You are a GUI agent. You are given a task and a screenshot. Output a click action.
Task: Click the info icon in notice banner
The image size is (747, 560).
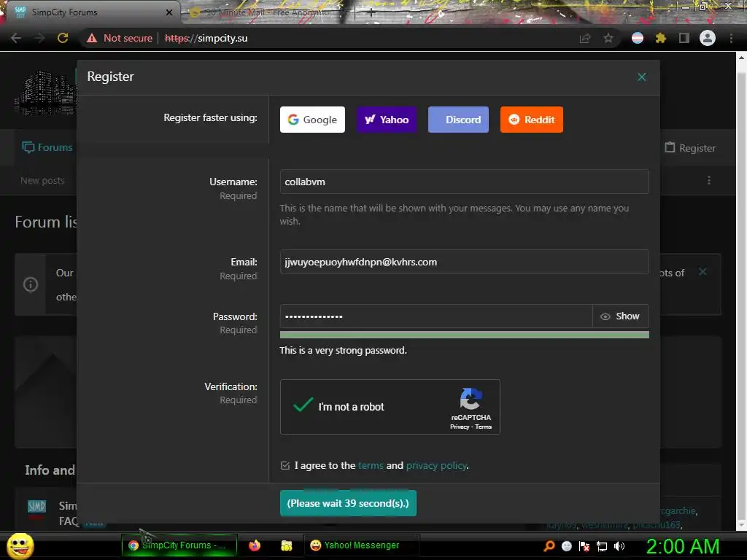coord(31,284)
